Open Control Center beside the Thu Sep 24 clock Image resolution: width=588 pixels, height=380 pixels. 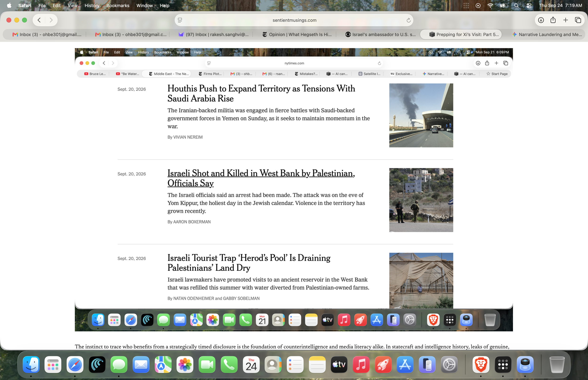529,5
